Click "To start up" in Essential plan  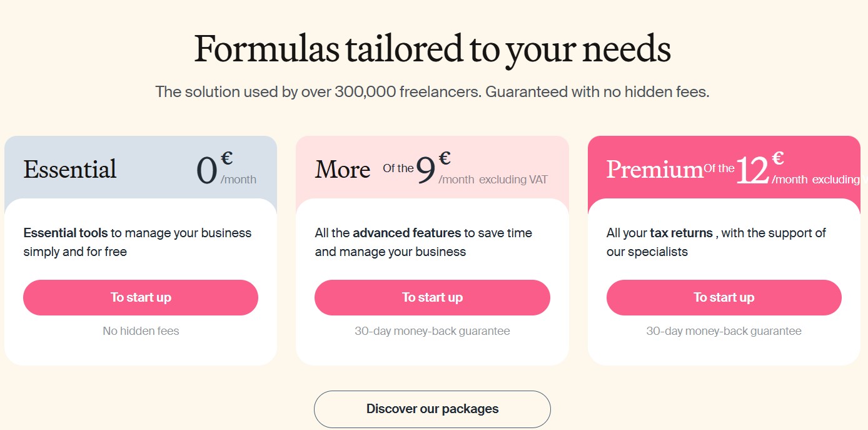point(141,297)
